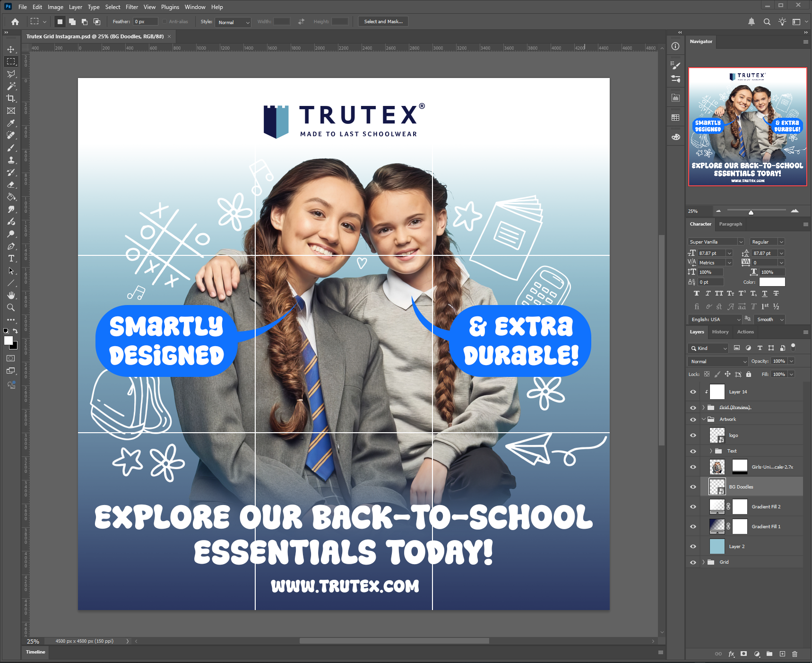Select the Magic Wand tool
Viewport: 812px width, 663px height.
(x=11, y=86)
